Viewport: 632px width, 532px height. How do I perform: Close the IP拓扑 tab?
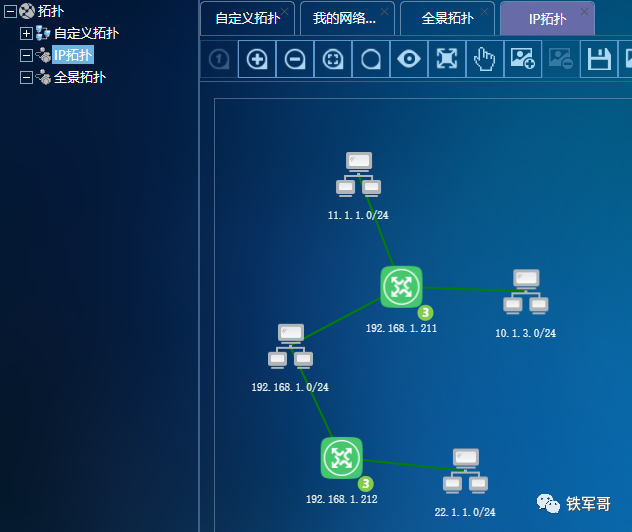(x=585, y=11)
